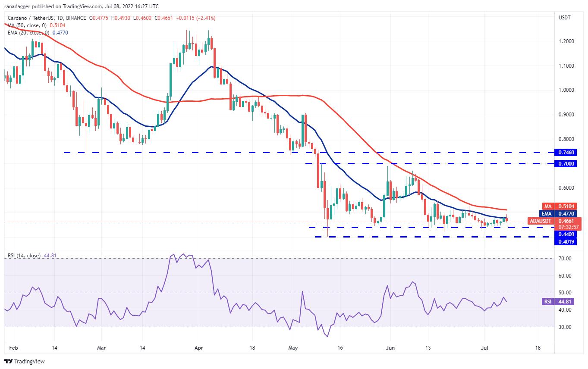Select the 0.7460 price level label

[x=566, y=152]
